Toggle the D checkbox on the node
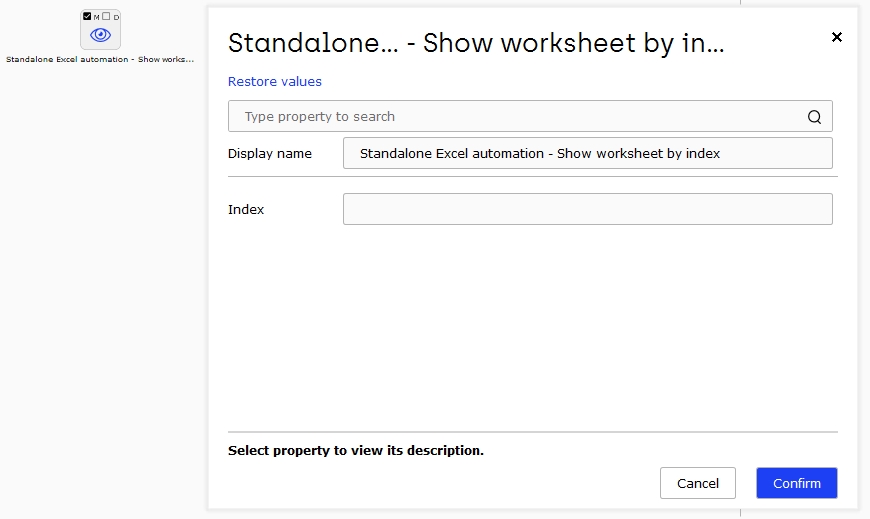This screenshot has width=870, height=519. point(107,16)
